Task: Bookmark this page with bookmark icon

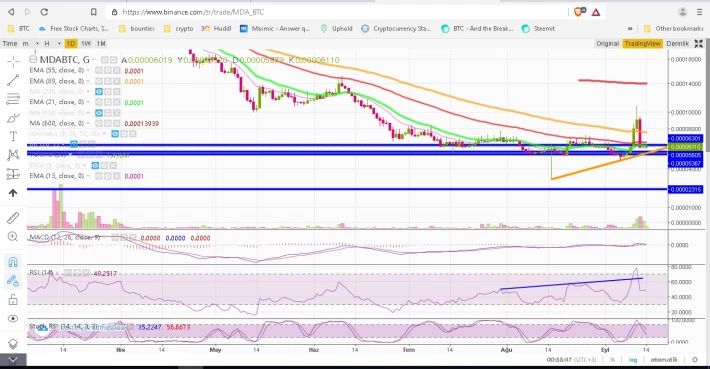Action: coord(94,12)
